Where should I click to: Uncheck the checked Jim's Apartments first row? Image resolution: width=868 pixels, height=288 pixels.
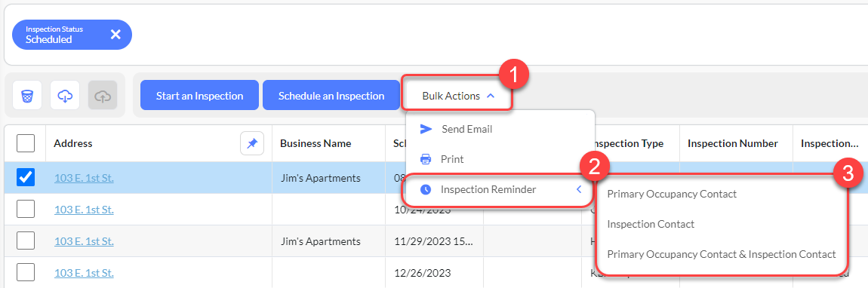tap(26, 177)
